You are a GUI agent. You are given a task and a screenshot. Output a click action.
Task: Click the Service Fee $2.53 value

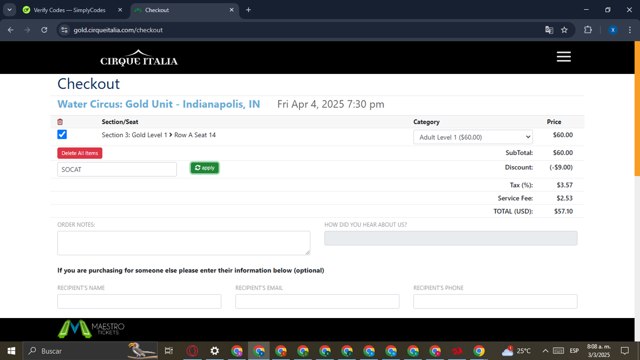564,198
